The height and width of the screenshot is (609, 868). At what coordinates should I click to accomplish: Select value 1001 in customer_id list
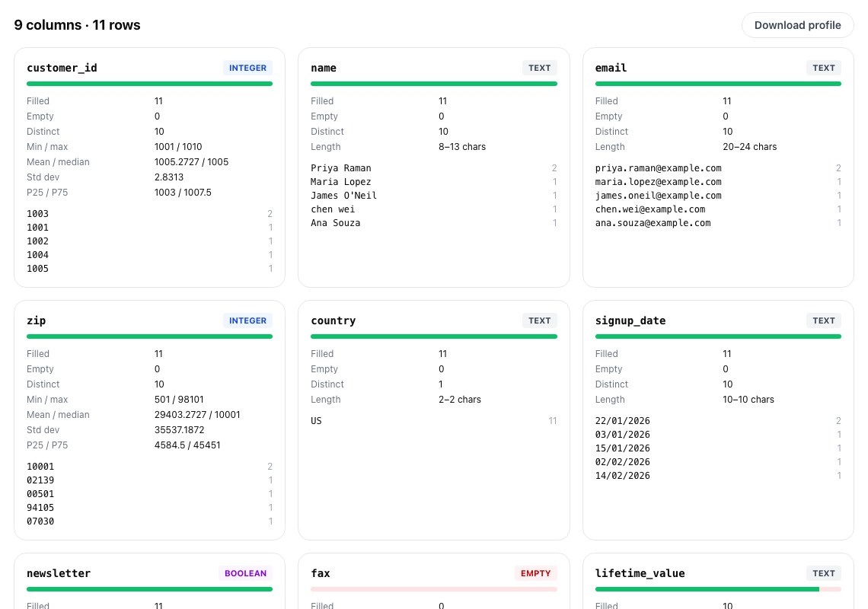point(37,228)
